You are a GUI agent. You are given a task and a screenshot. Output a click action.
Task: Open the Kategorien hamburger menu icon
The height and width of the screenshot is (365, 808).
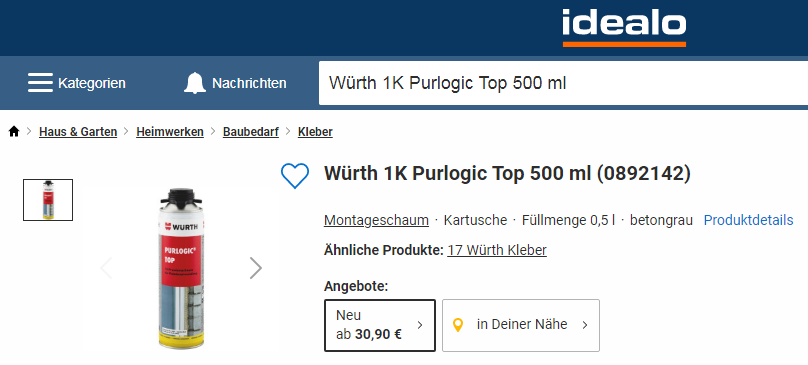pos(40,82)
